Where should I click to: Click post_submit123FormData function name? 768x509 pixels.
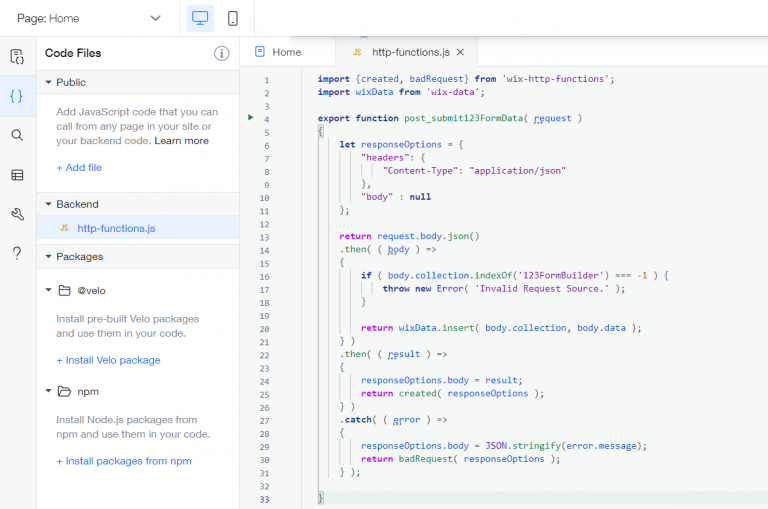pyautogui.click(x=463, y=118)
